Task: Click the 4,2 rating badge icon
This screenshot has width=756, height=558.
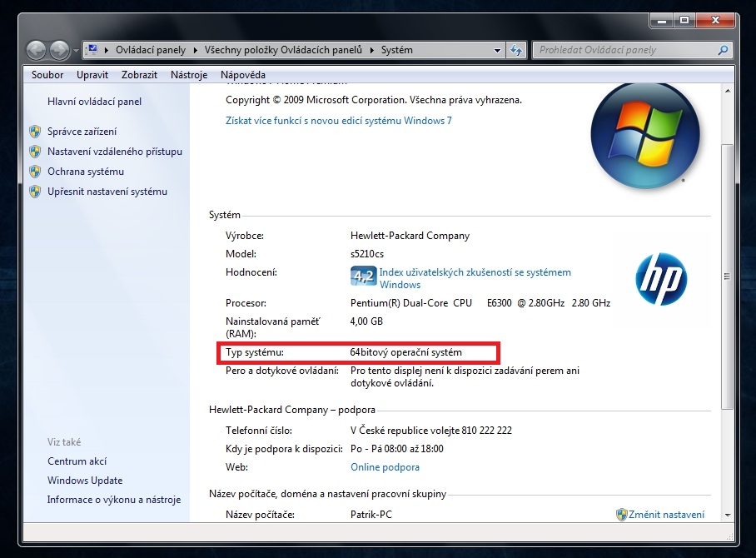Action: click(x=363, y=276)
